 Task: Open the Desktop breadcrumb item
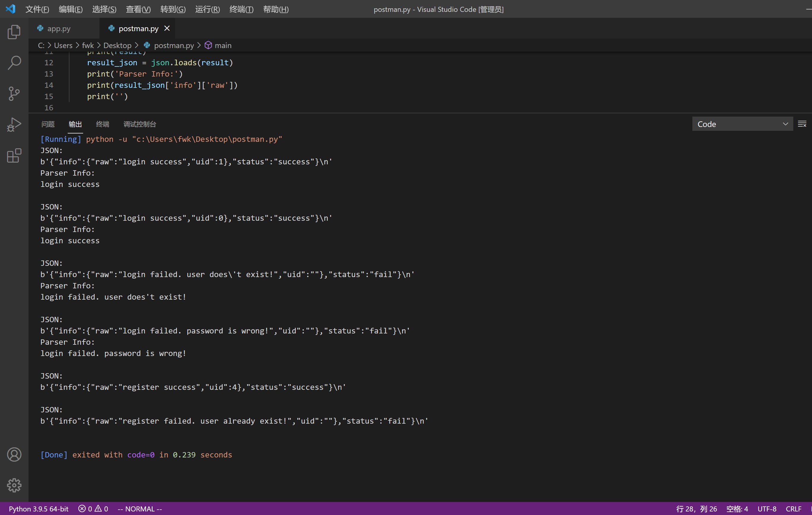click(x=117, y=45)
